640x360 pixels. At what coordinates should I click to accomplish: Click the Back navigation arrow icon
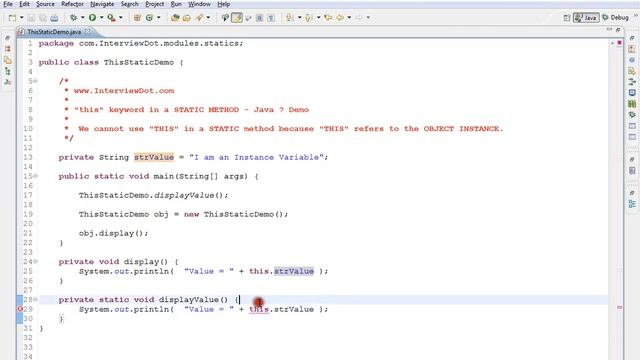(340, 18)
